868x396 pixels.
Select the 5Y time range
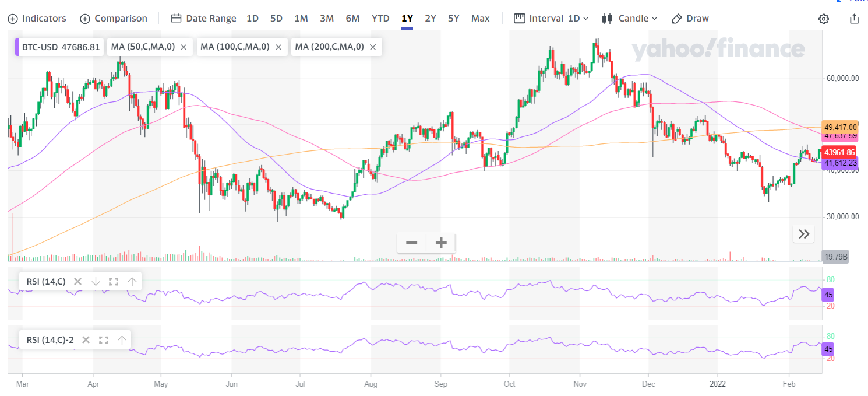(x=453, y=19)
